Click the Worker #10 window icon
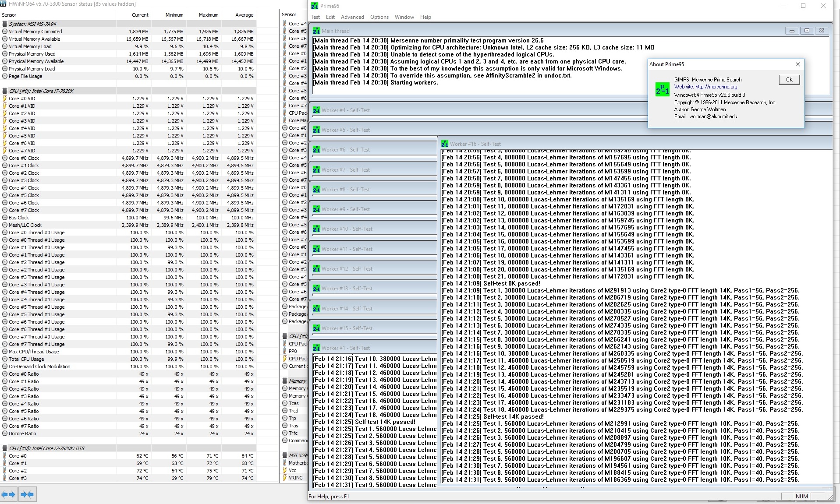Viewport: 840px width, 504px height. click(x=316, y=229)
